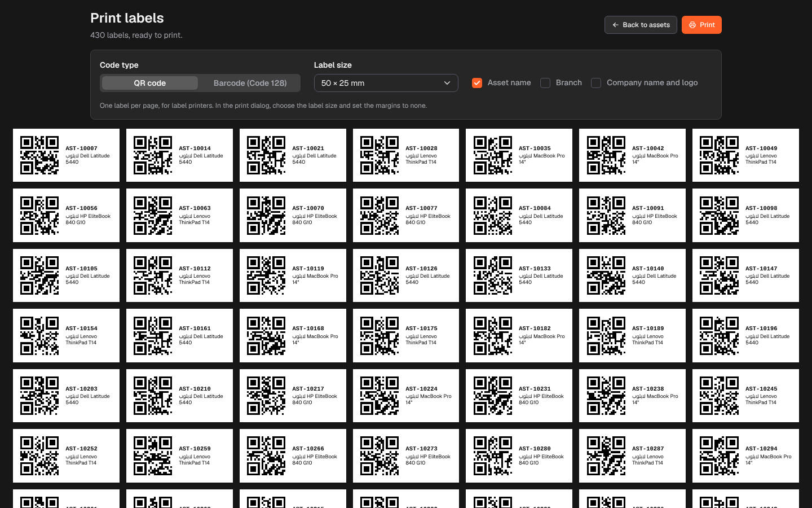Click the QR code on label AST-10259
Screen dimensions: 812x508
coord(153,456)
